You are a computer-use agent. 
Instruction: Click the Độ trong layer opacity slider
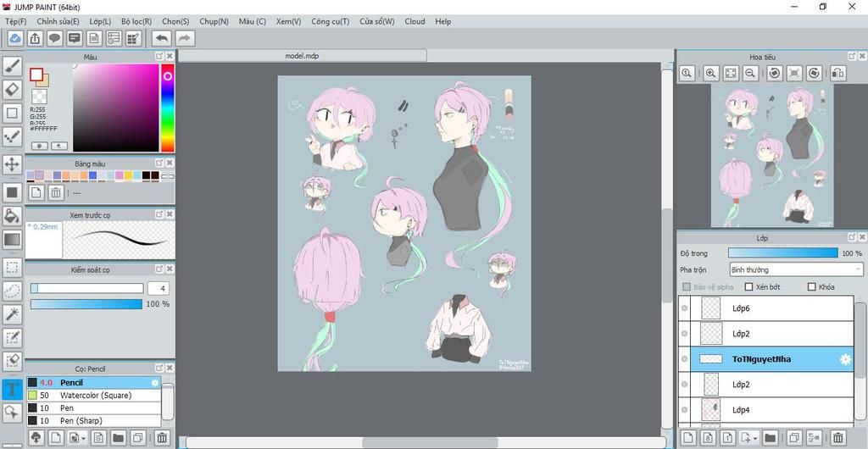click(x=782, y=252)
